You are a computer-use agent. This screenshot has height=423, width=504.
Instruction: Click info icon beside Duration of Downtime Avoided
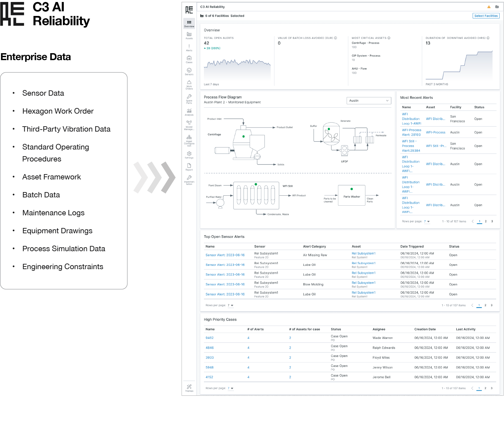(x=488, y=38)
